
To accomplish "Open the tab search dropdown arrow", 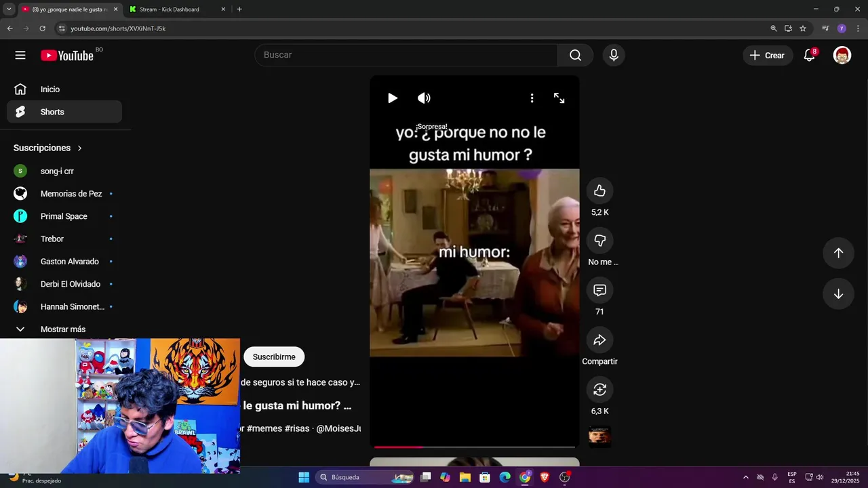I will click(9, 9).
